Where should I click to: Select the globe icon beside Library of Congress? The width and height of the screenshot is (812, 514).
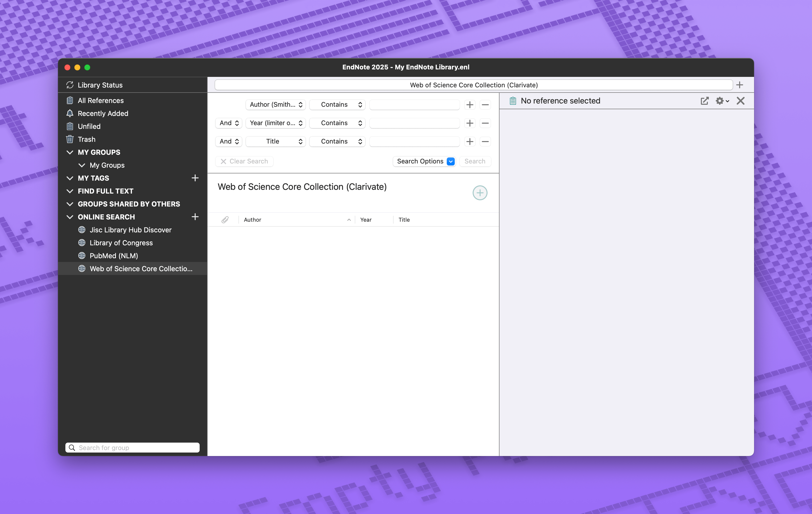82,243
